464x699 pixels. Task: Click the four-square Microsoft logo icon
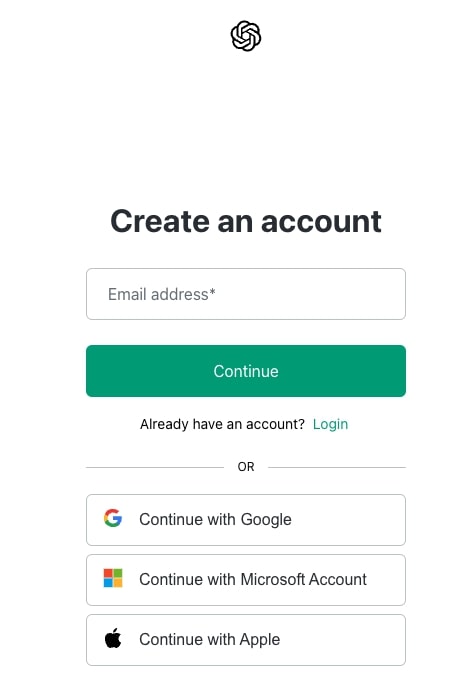pos(113,578)
